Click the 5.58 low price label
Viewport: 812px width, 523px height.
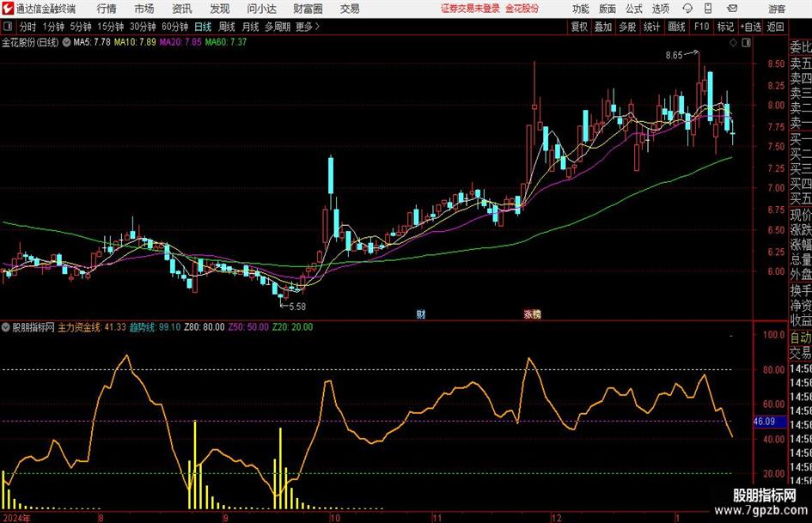coord(297,307)
